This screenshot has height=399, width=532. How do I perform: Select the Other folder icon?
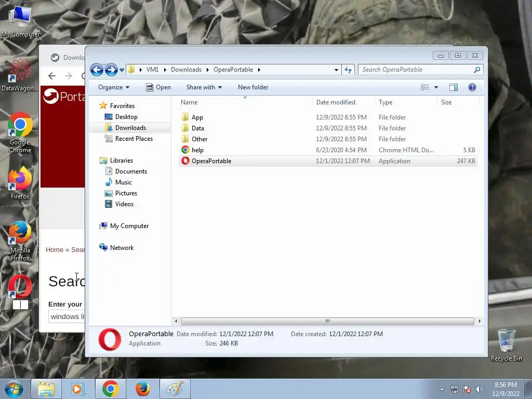pos(185,139)
